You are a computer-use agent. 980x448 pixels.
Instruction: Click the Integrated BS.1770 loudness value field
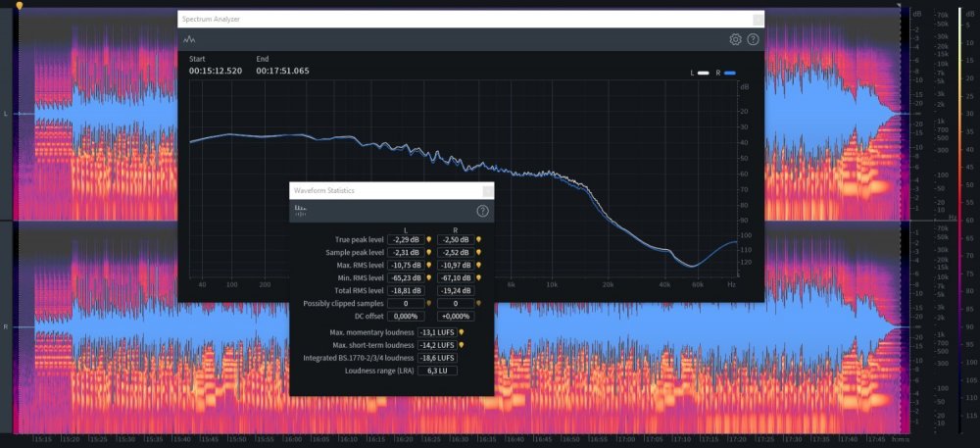click(x=437, y=358)
